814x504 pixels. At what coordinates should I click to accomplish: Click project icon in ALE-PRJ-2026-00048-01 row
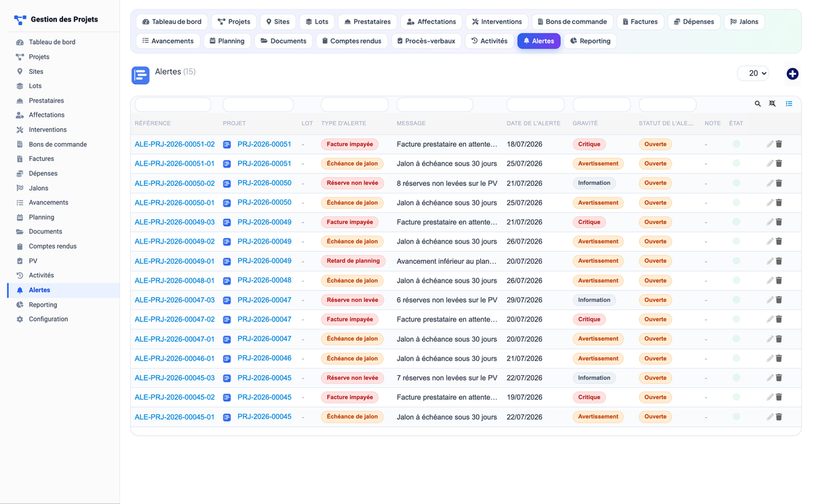[x=227, y=281]
